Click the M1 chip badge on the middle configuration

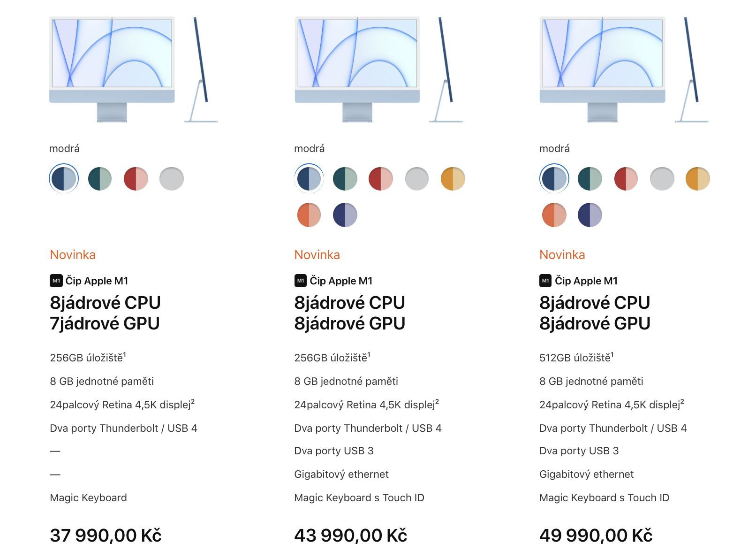(x=301, y=281)
